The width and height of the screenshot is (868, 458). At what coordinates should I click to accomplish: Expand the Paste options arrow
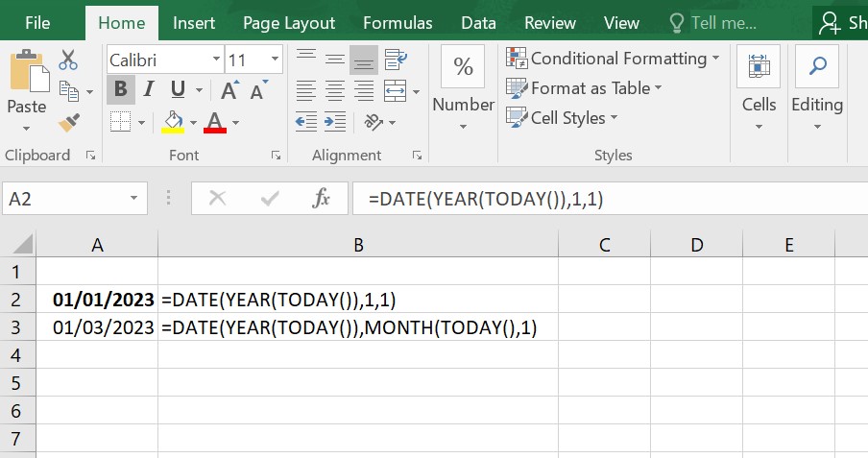pos(26,129)
